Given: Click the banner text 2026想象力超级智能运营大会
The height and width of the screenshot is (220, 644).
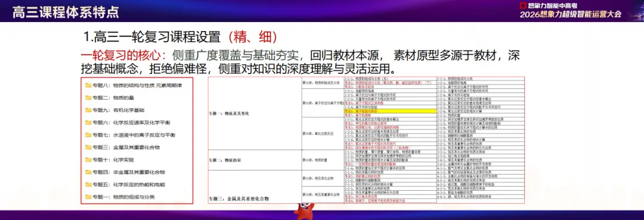Looking at the screenshot, I should pos(571,14).
